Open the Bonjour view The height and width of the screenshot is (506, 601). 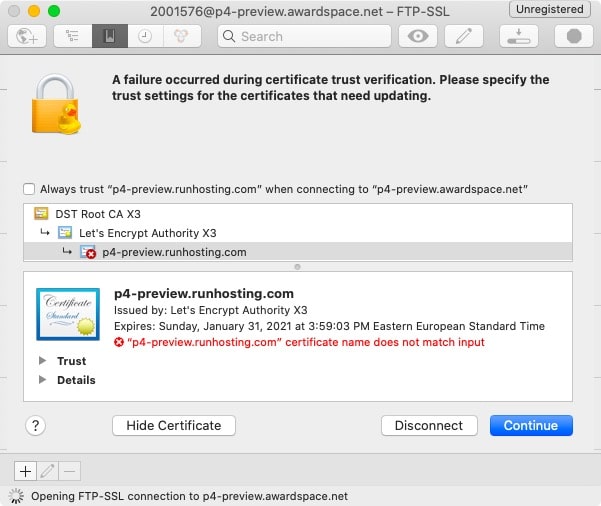[182, 36]
